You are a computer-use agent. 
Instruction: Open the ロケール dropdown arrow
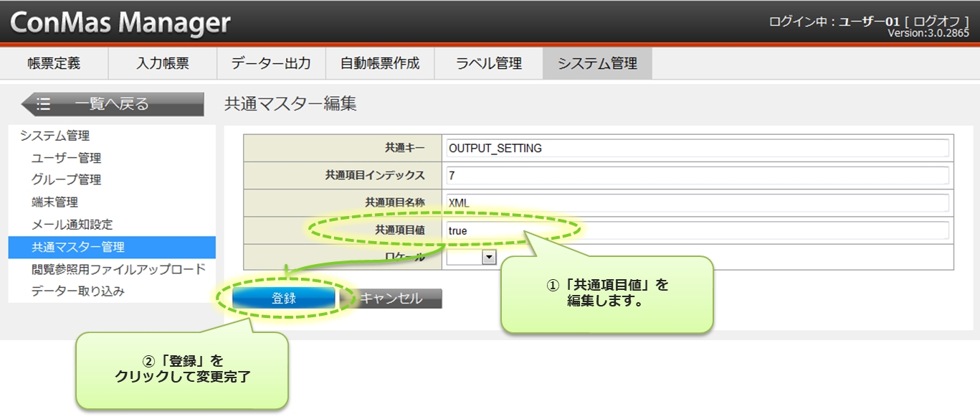click(x=490, y=257)
